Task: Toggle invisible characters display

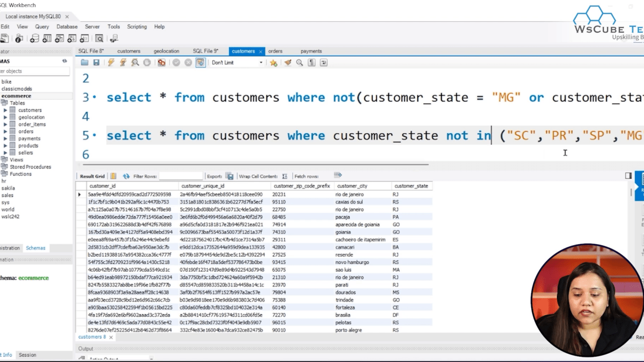Action: [312, 62]
